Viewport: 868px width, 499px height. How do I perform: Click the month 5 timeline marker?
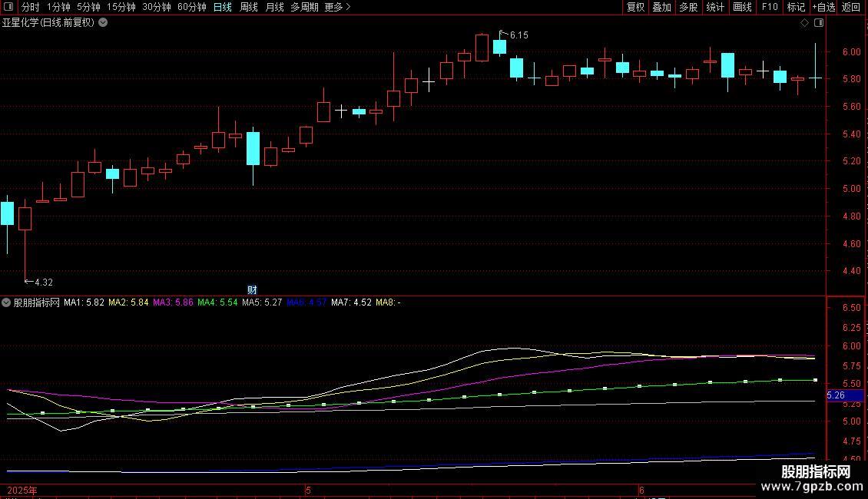pos(308,491)
